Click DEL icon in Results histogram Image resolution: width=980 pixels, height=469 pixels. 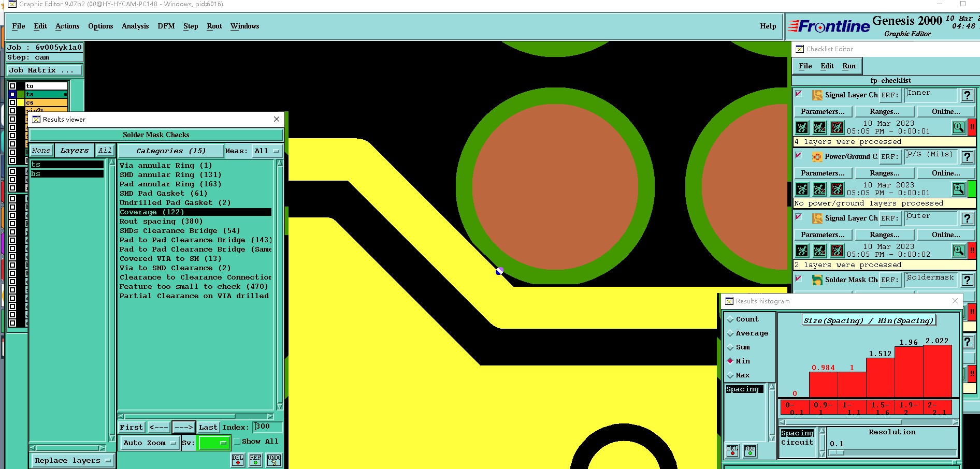(x=732, y=451)
